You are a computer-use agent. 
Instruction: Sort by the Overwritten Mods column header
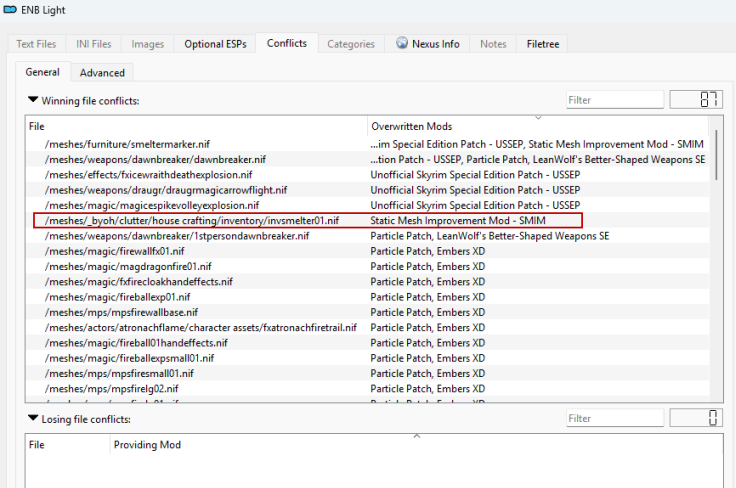[x=411, y=127]
